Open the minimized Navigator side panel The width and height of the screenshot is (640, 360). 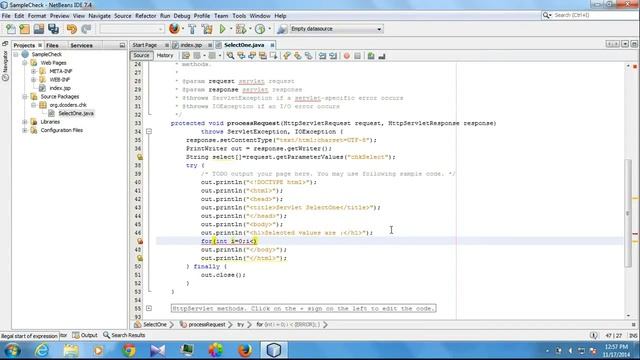5,65
